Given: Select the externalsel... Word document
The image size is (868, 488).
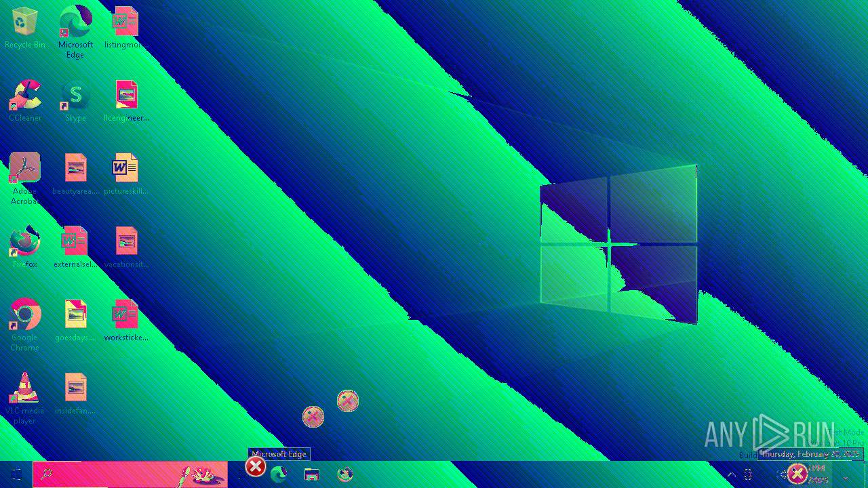Looking at the screenshot, I should coord(75,247).
